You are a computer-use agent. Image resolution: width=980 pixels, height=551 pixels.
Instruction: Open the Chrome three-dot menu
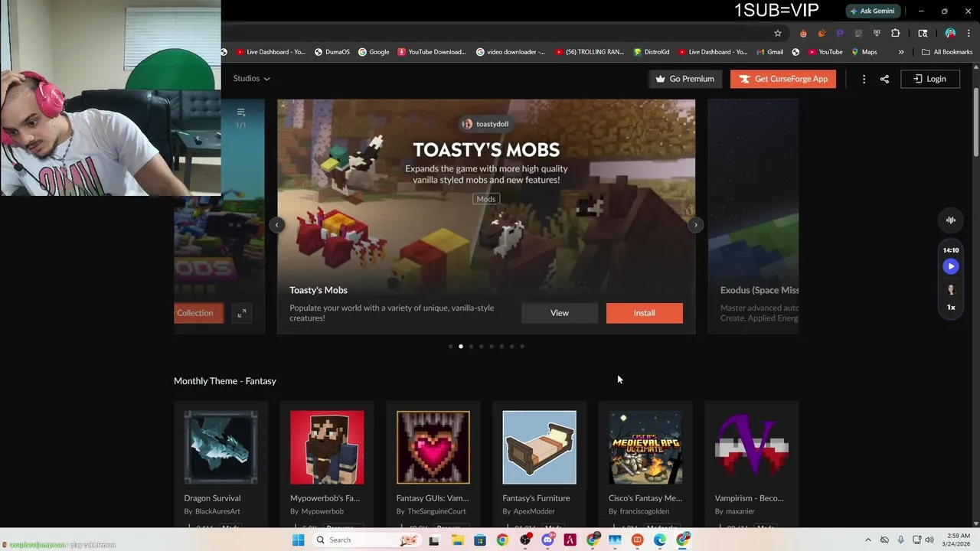[969, 33]
